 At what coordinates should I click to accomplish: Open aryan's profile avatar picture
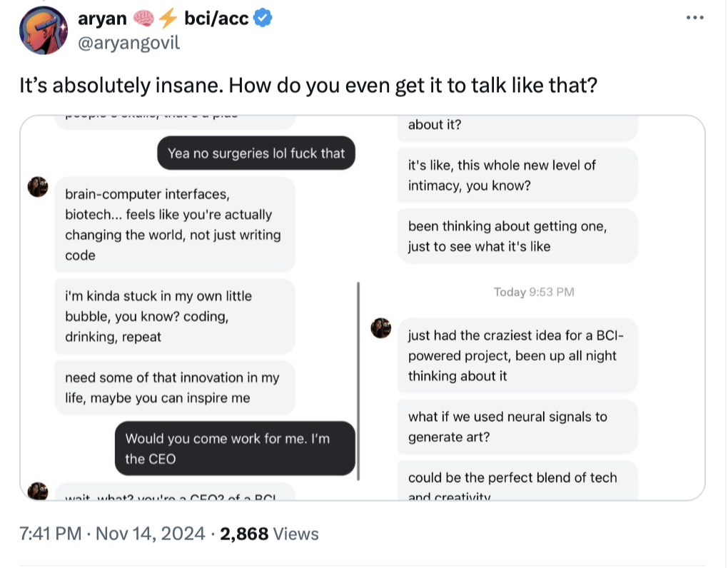43,31
